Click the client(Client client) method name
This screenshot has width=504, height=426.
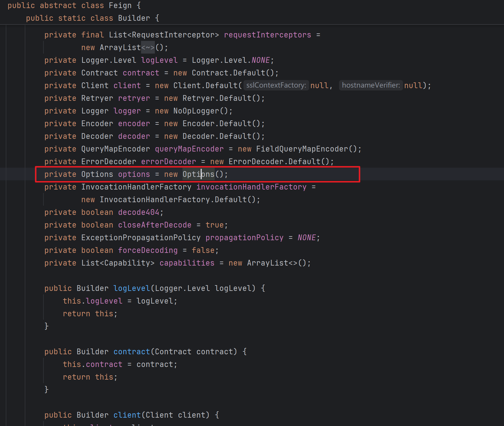[127, 415]
